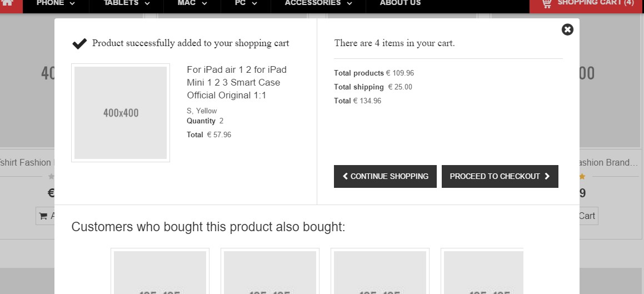644x294 pixels.
Task: Select the first also-bought product thumbnail
Action: (160, 271)
